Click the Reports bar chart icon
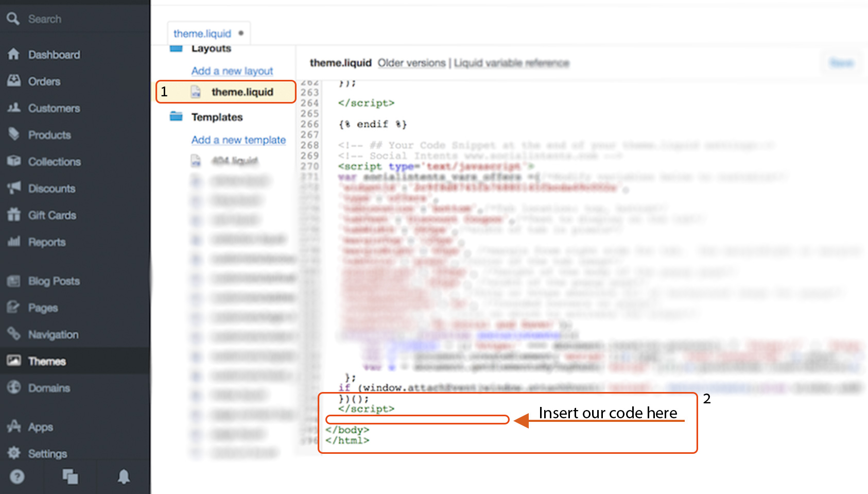The image size is (868, 494). (x=14, y=241)
